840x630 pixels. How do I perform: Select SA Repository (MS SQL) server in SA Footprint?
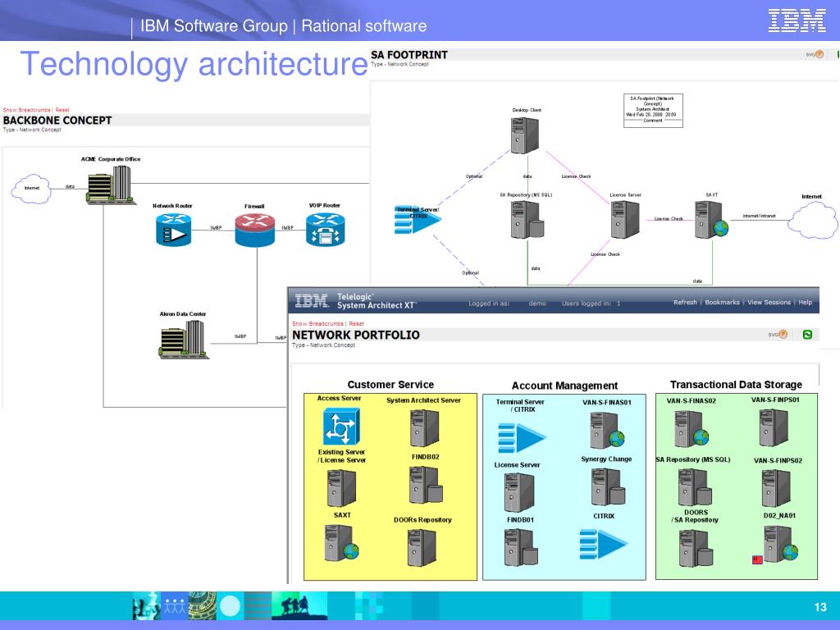tap(527, 220)
